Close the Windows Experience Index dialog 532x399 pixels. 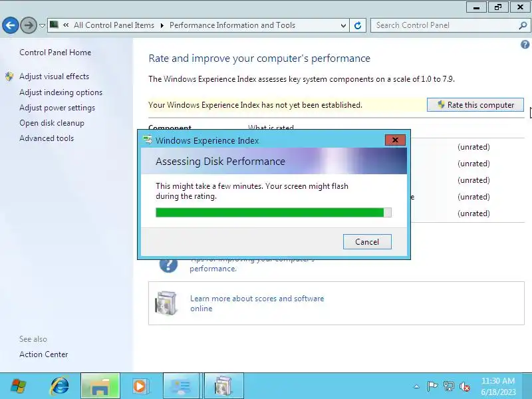(395, 140)
